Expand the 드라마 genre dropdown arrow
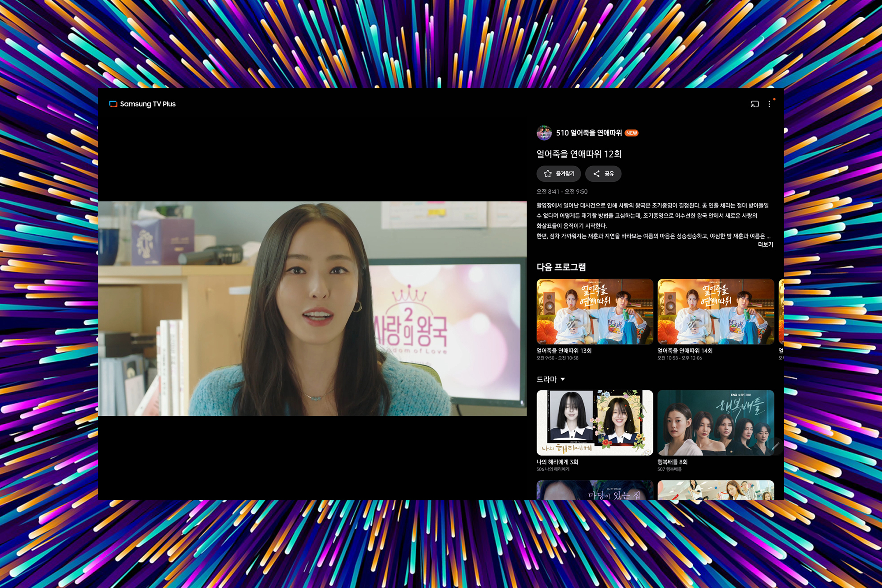 click(563, 379)
